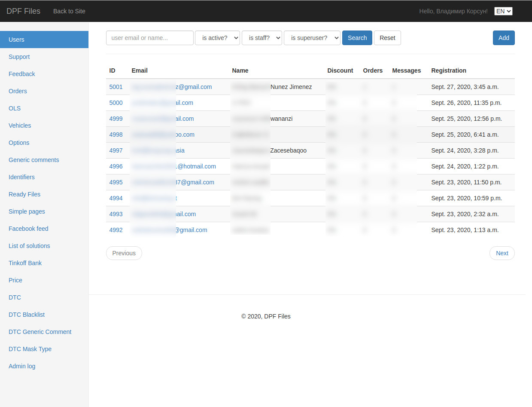Select Orders in the sidebar
This screenshot has height=407, width=532.
coord(18,91)
